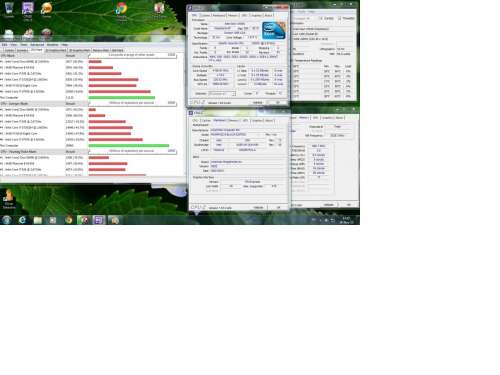Open Windows Explorer folder in the taskbar
The width and height of the screenshot is (500, 375).
pyautogui.click(x=38, y=220)
